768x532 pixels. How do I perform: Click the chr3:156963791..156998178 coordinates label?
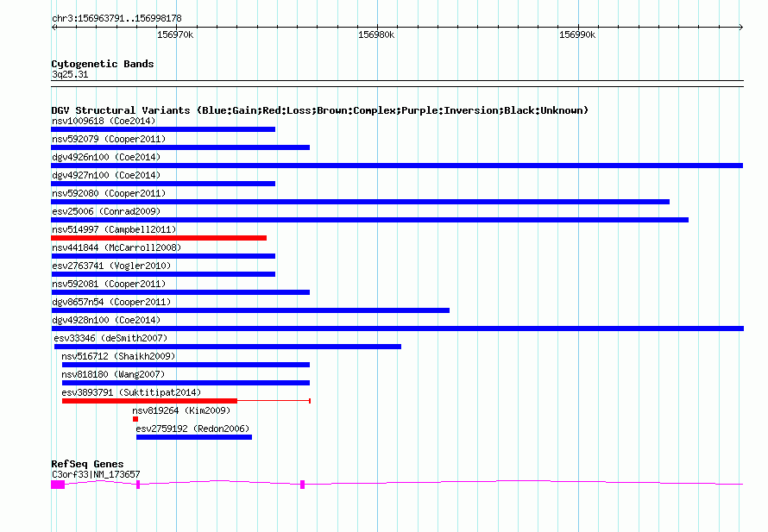point(116,19)
